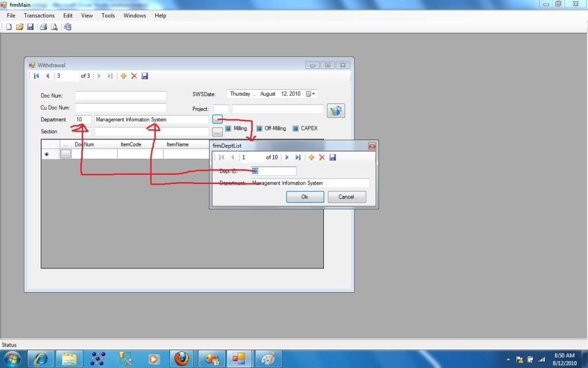
Task: Check the CAPEX option
Action: coord(295,128)
